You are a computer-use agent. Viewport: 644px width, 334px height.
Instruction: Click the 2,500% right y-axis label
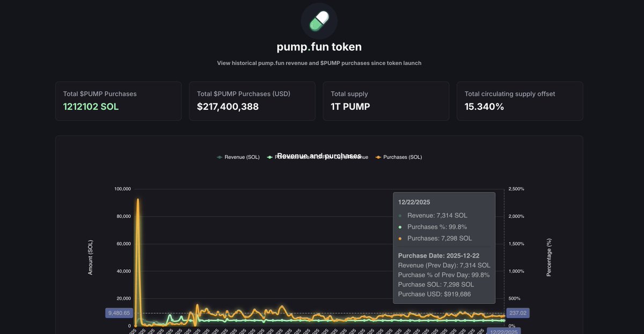pos(516,189)
